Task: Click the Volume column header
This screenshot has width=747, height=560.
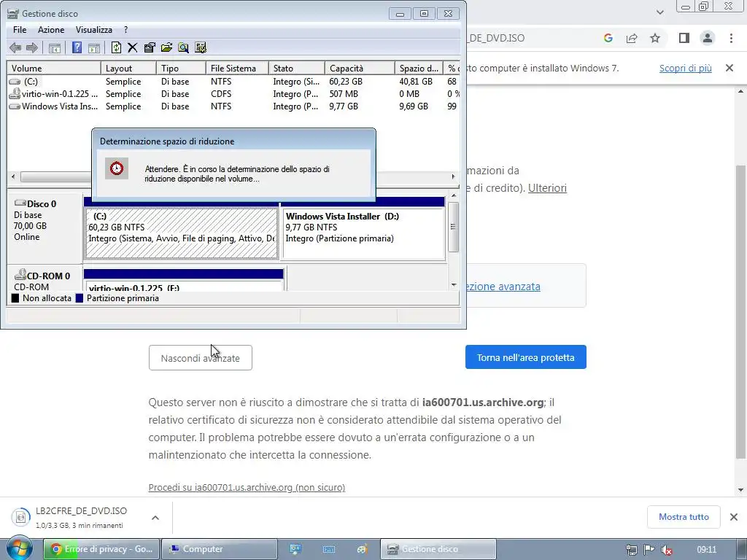Action: pyautogui.click(x=54, y=68)
